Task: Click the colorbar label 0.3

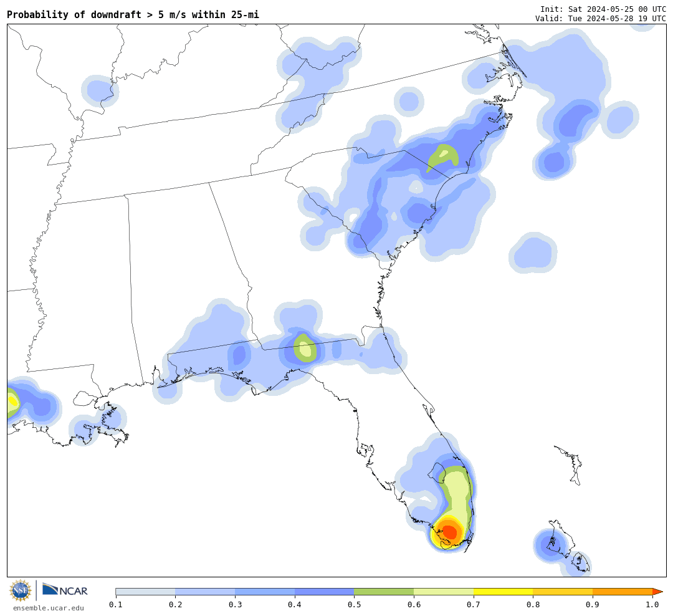Action: point(235,605)
